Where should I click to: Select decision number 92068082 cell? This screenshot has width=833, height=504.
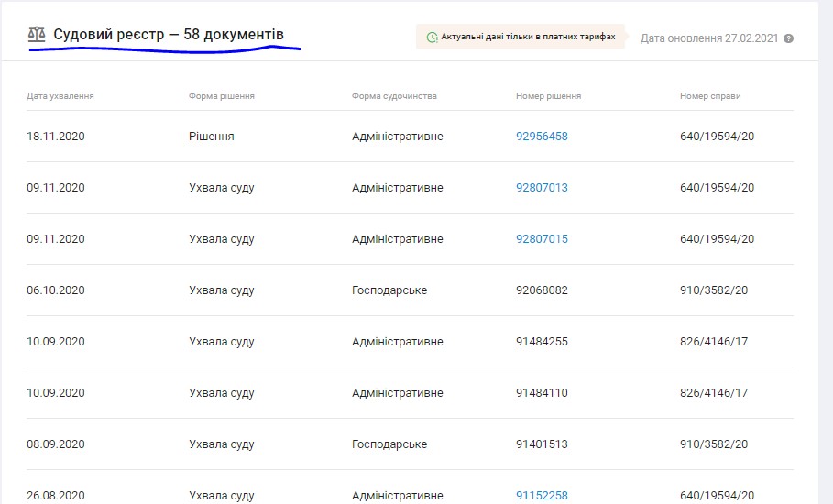tap(542, 290)
